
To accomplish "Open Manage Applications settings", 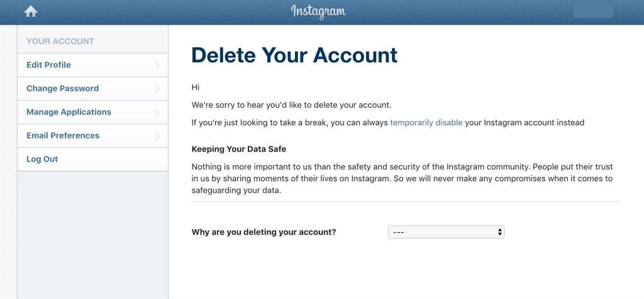I will pyautogui.click(x=93, y=112).
